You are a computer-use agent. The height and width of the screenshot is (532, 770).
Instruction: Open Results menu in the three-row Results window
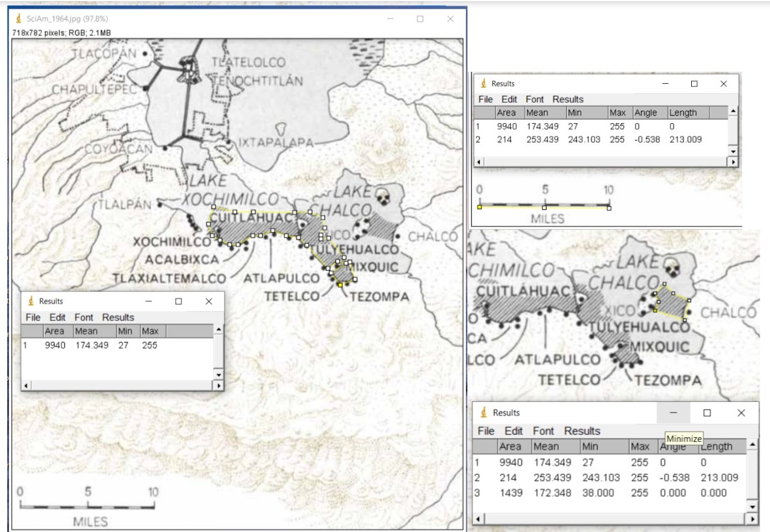pos(582,431)
